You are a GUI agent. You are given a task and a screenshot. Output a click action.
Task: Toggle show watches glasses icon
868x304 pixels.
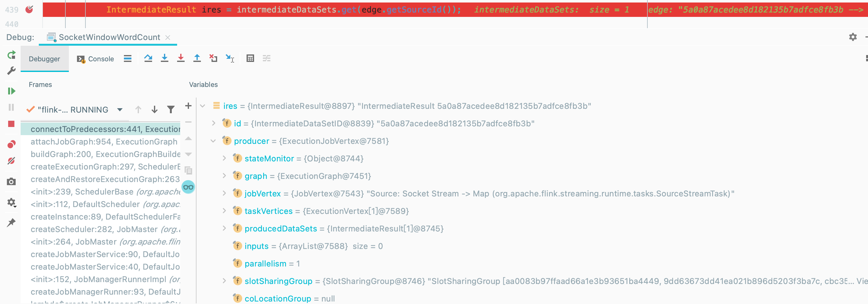tap(189, 187)
